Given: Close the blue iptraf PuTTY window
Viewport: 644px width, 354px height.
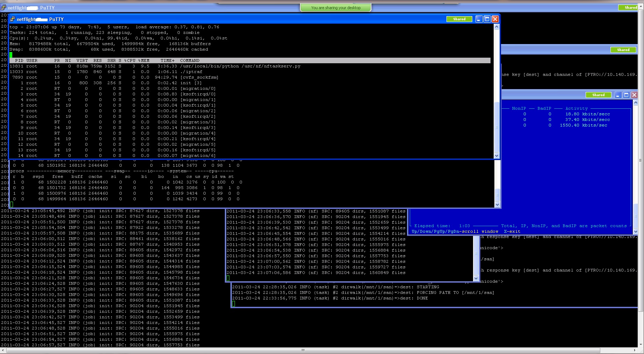Looking at the screenshot, I should [x=634, y=95].
